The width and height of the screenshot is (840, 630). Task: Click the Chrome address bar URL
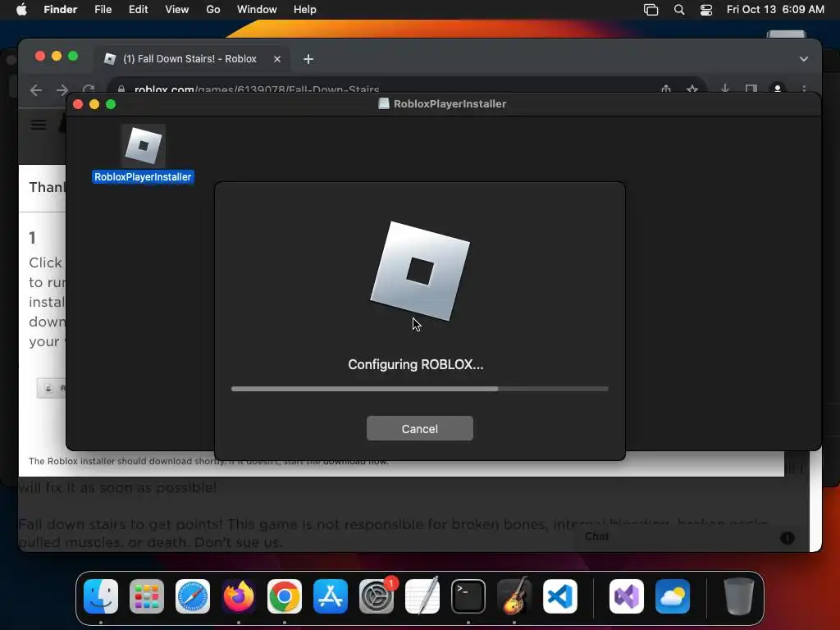click(x=257, y=89)
